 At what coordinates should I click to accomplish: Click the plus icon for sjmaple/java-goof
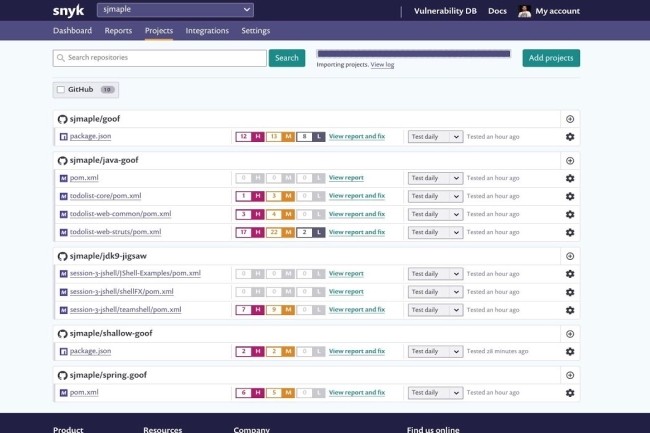pos(570,160)
